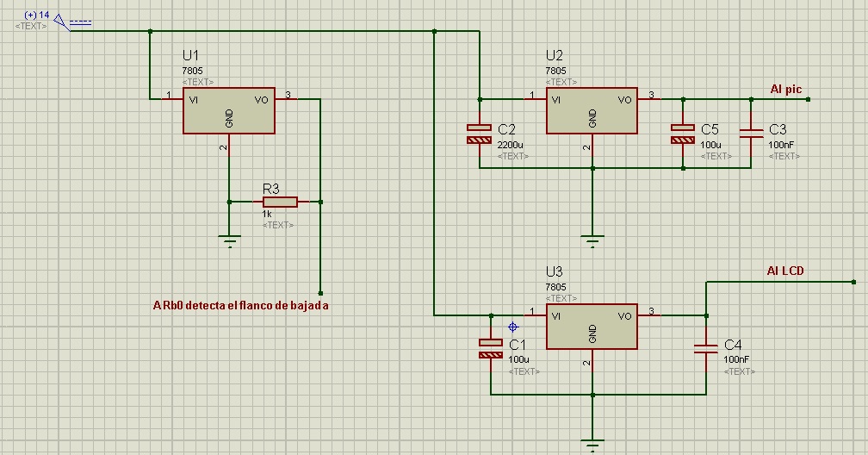Click the U3 reference label

pyautogui.click(x=555, y=271)
